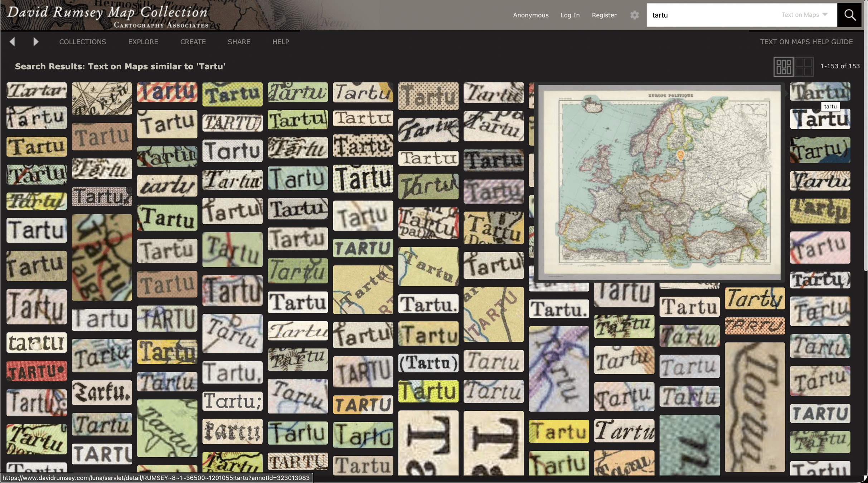Click the magnifying glass search button

coord(849,15)
